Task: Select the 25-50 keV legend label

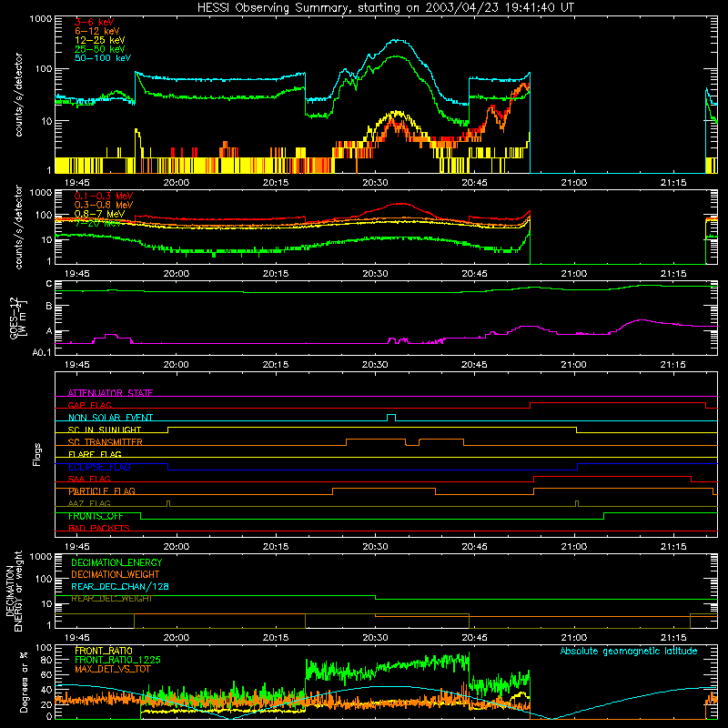Action: click(100, 49)
